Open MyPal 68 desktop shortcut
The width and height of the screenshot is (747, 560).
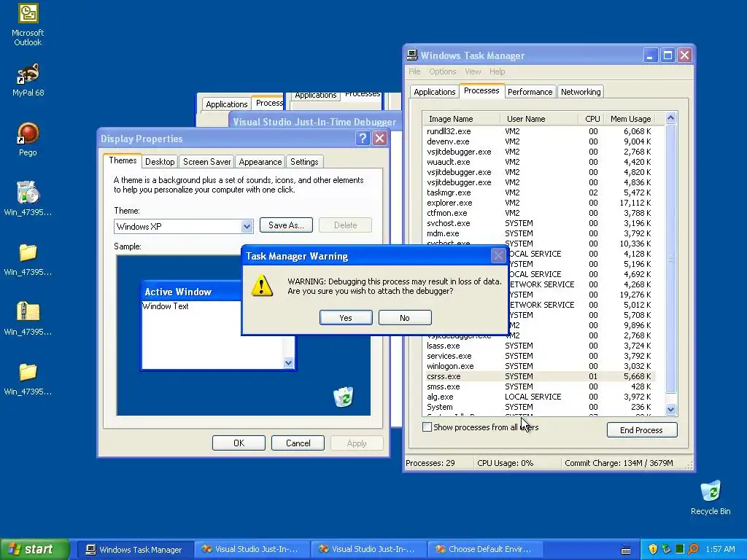click(x=28, y=80)
